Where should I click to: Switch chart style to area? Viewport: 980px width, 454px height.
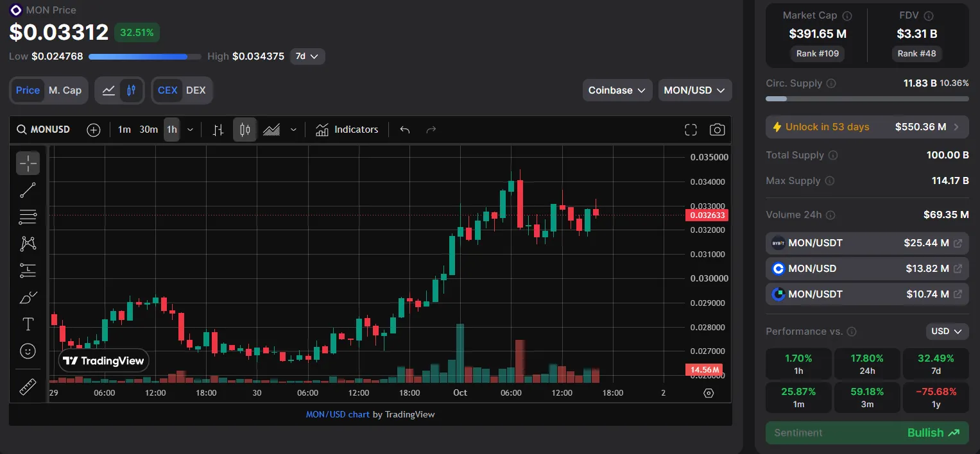point(271,130)
